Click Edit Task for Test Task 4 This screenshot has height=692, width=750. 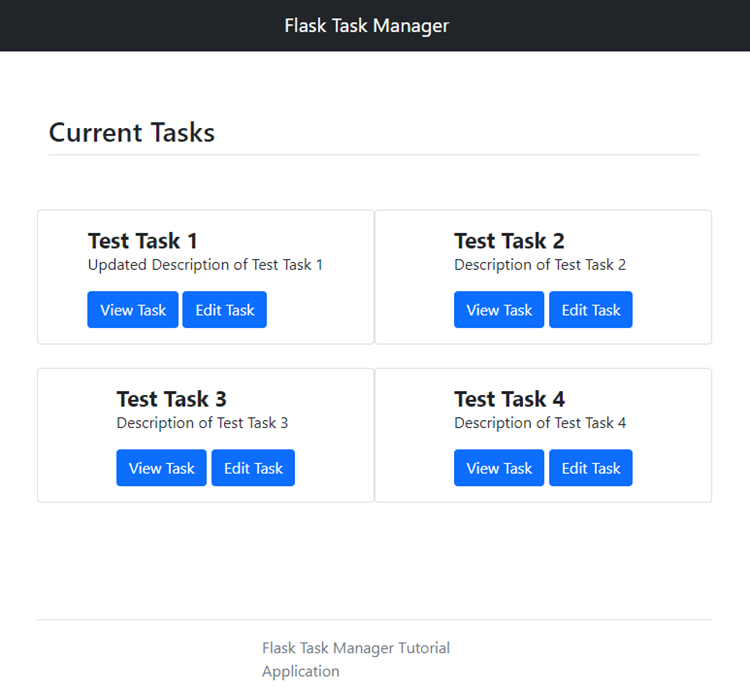591,468
